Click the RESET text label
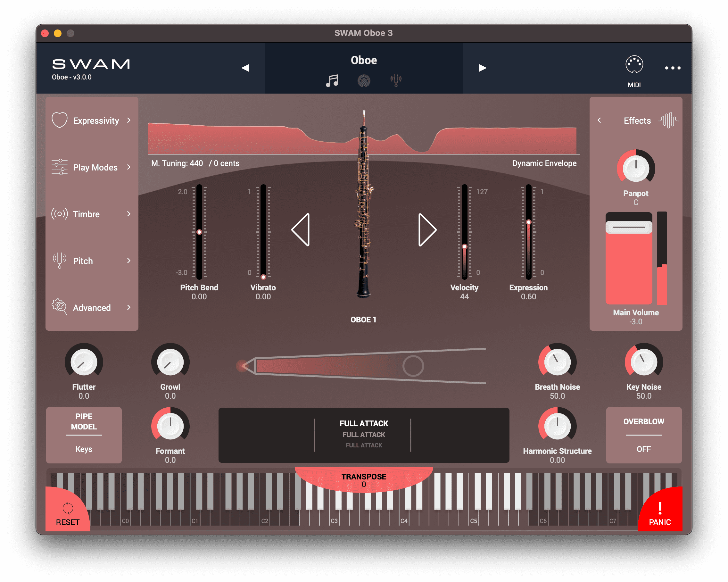The width and height of the screenshot is (728, 582). (68, 522)
